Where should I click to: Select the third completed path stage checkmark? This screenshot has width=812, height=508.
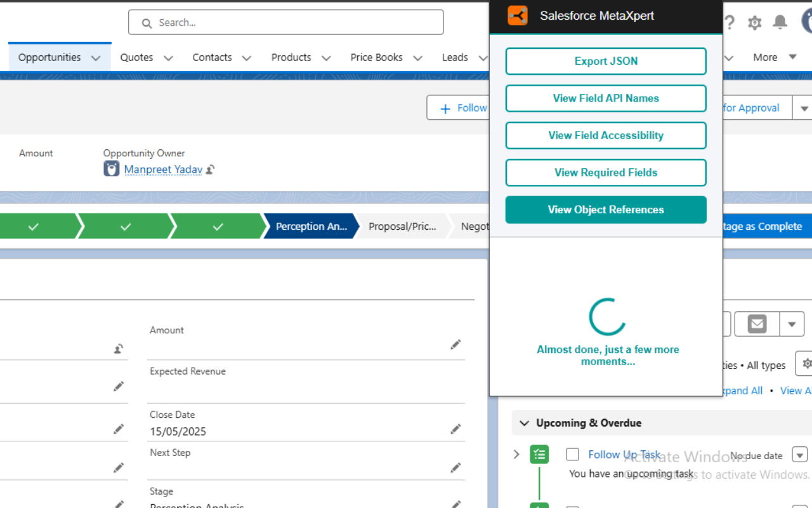click(218, 227)
